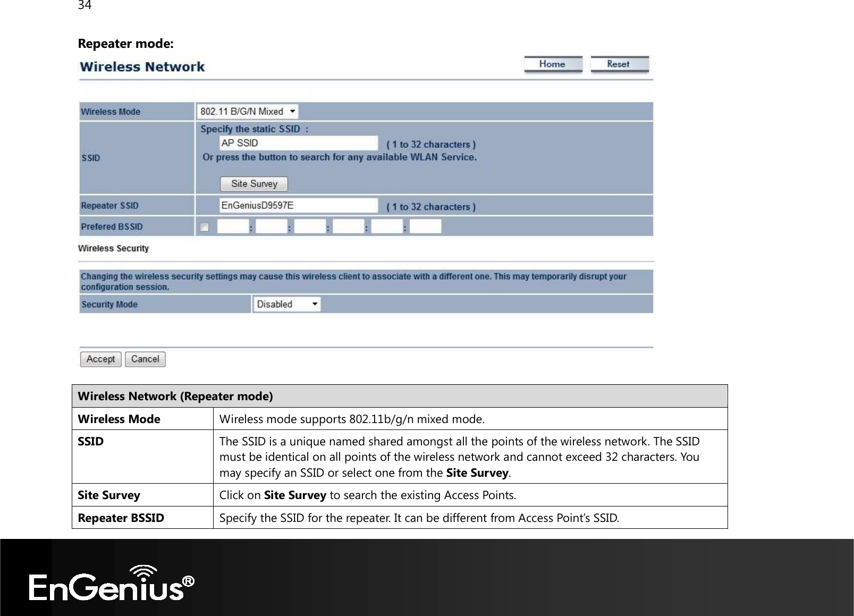Click the Security Mode row label

109,305
